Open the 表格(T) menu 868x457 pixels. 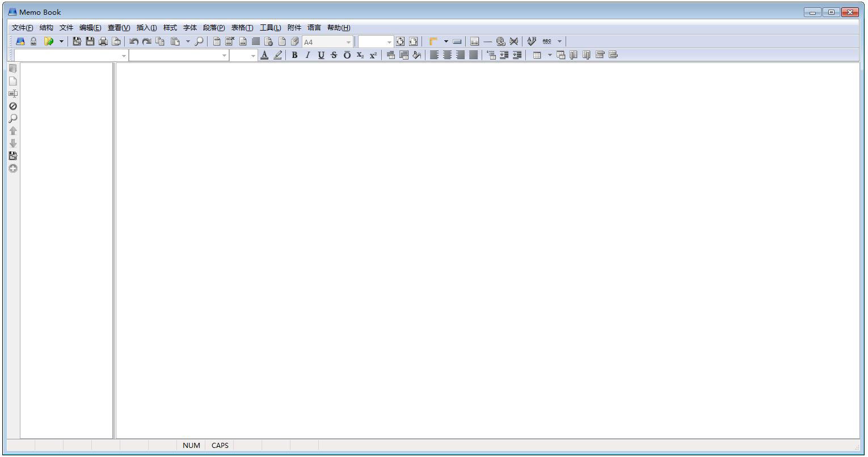[x=242, y=28]
